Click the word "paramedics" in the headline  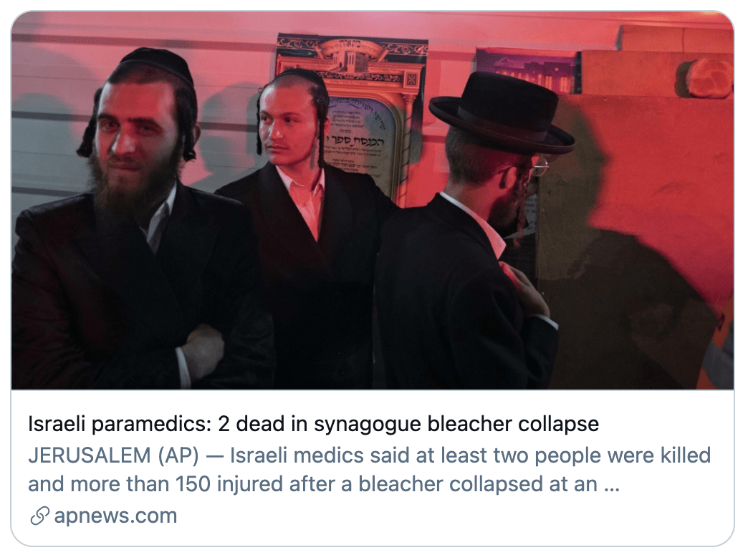(x=150, y=425)
